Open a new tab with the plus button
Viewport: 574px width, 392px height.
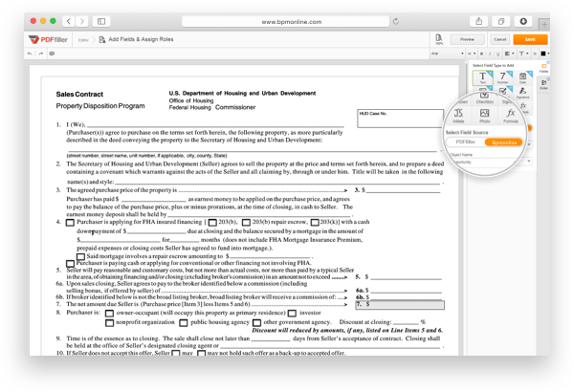coord(544,25)
